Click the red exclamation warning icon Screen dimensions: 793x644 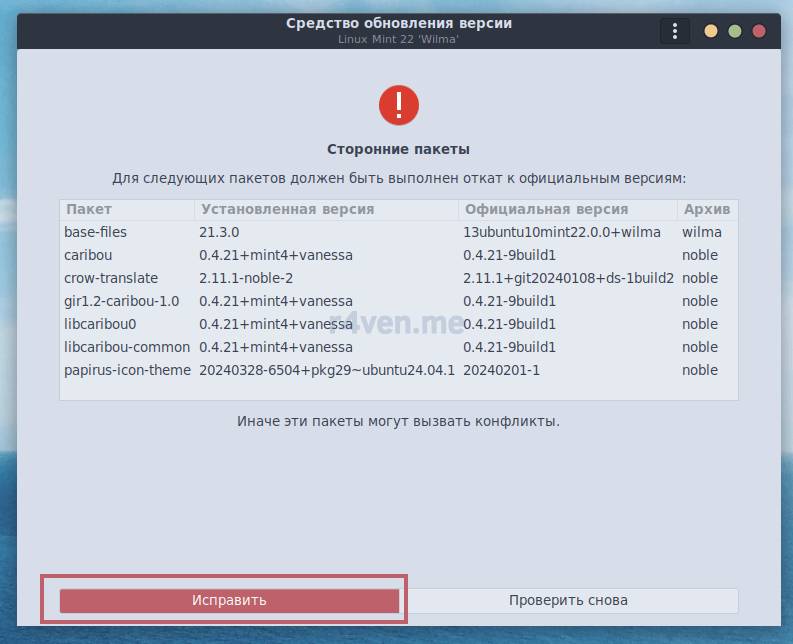(398, 105)
